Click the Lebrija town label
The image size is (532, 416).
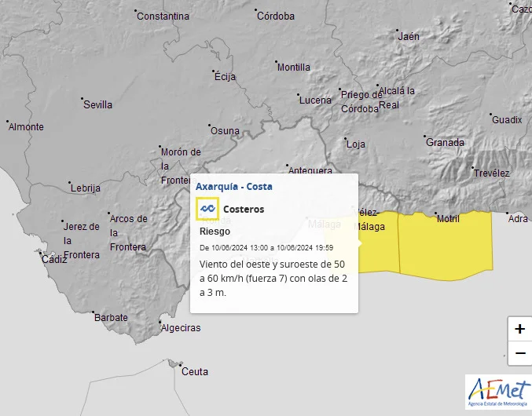(x=85, y=188)
